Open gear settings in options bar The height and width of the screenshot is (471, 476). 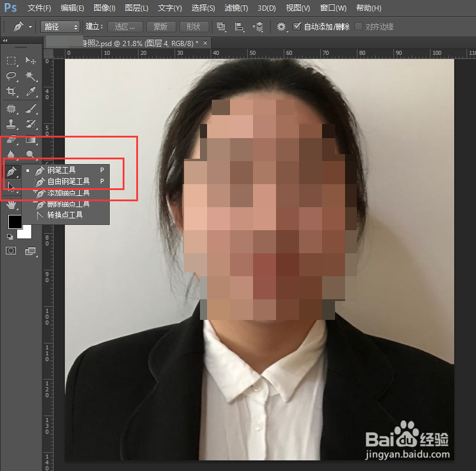(281, 27)
